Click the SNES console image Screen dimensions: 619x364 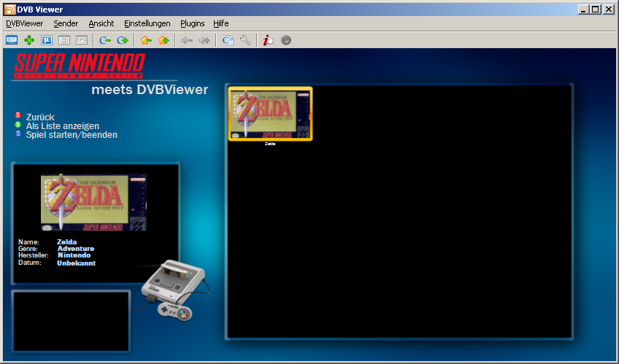click(174, 289)
